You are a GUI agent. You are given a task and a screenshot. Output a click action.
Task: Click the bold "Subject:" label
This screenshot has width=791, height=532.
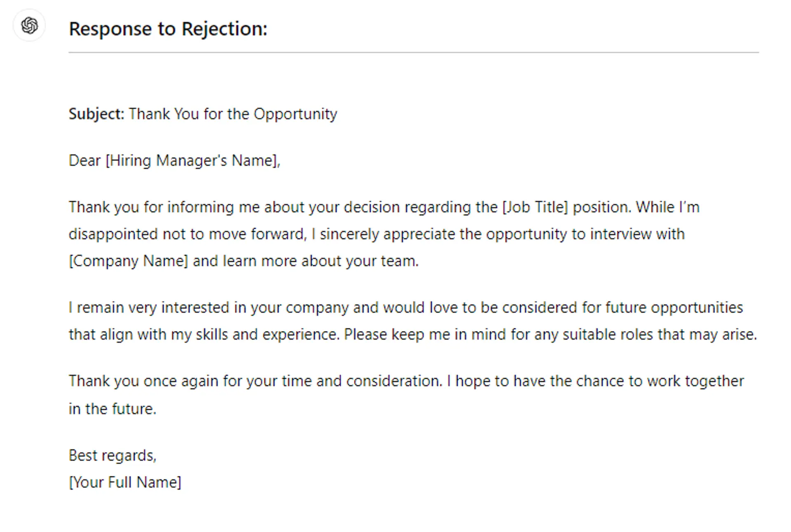click(96, 114)
